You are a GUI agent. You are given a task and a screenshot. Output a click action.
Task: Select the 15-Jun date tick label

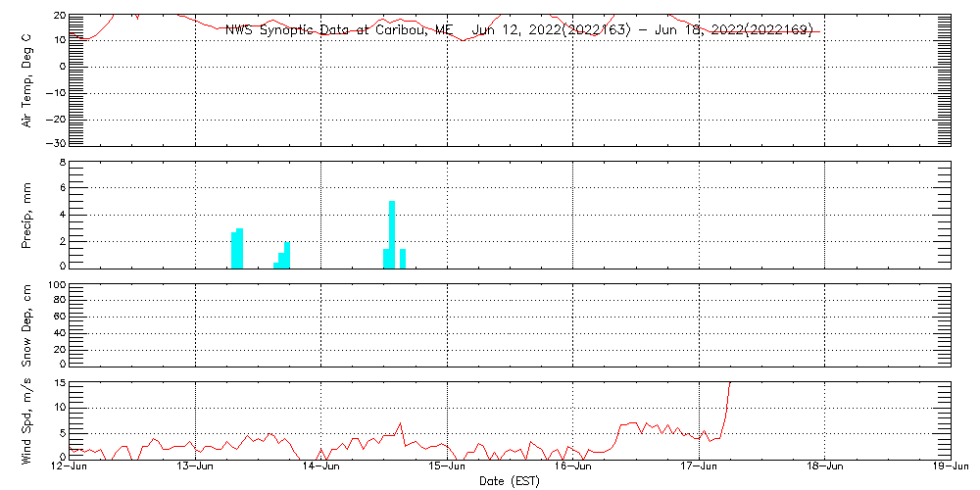(448, 467)
